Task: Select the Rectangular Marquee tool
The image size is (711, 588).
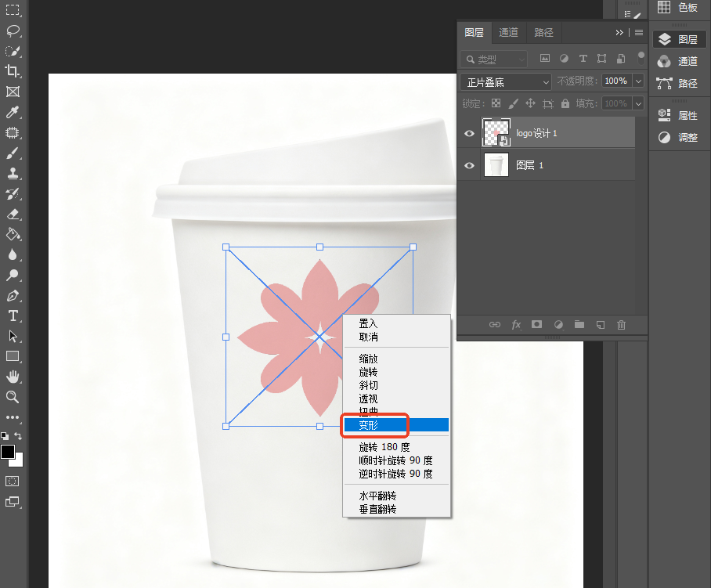Action: (13, 10)
